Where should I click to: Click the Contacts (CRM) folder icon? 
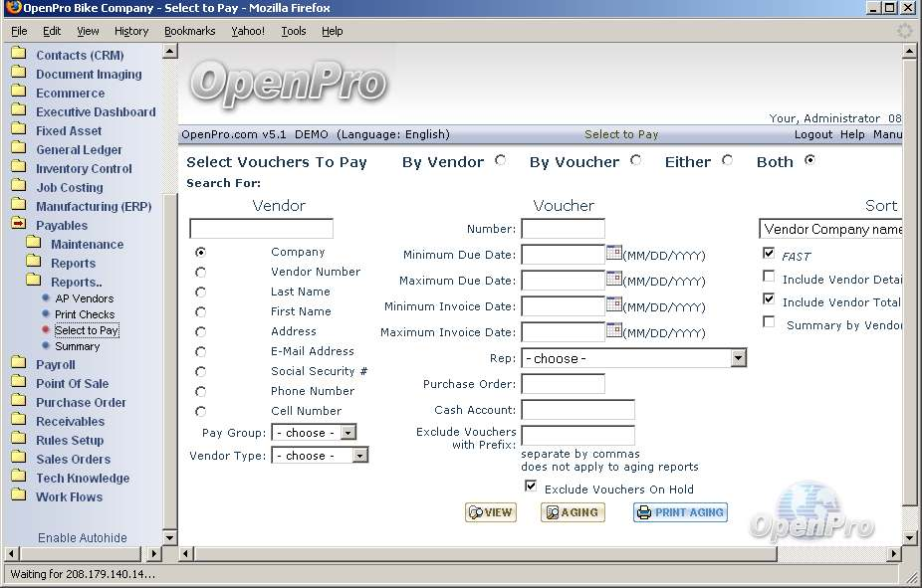click(x=19, y=54)
